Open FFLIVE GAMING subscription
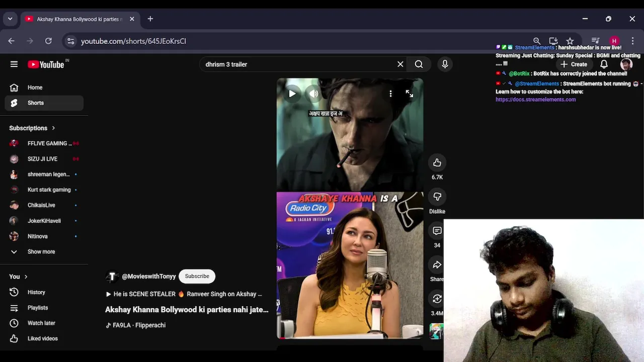Viewport: 644px width, 362px height. click(x=44, y=143)
